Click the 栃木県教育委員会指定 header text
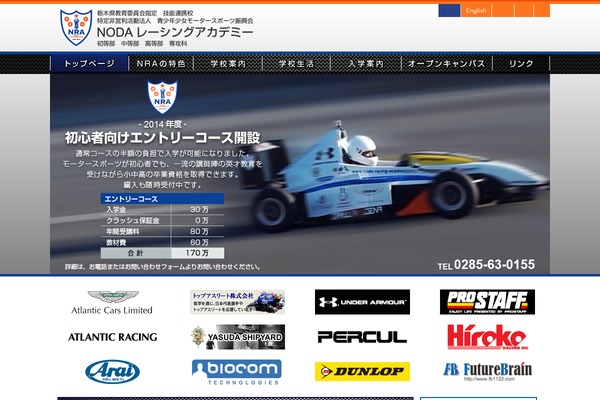 point(145,13)
